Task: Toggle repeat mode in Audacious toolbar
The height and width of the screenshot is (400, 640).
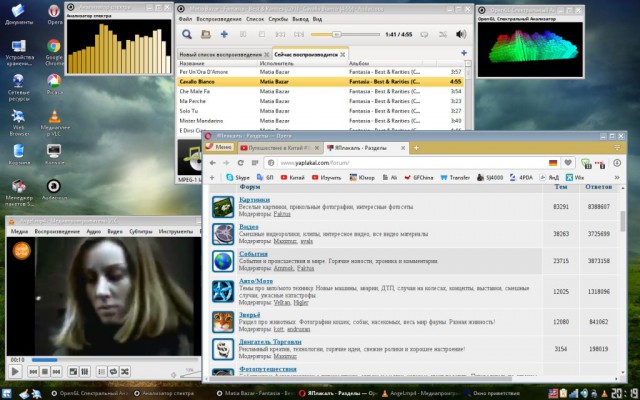Action: (x=424, y=35)
